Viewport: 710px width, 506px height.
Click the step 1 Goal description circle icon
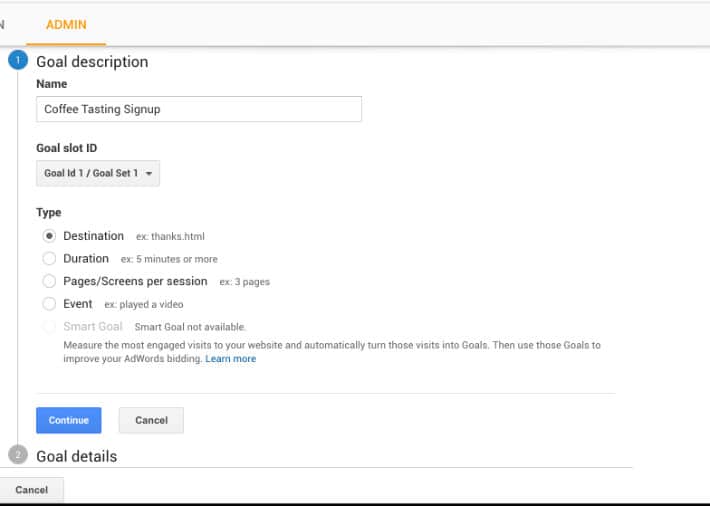point(18,61)
